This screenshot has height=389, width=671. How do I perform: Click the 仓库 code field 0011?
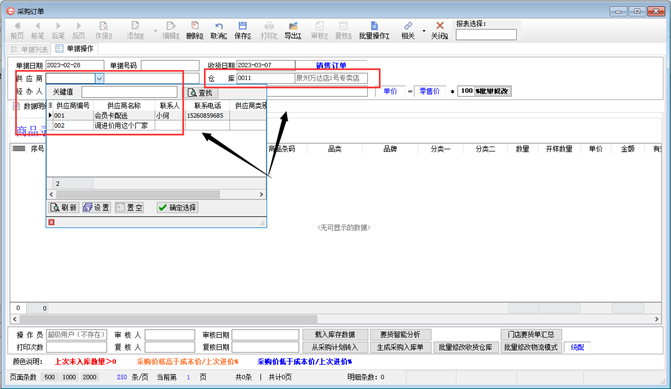[x=265, y=78]
